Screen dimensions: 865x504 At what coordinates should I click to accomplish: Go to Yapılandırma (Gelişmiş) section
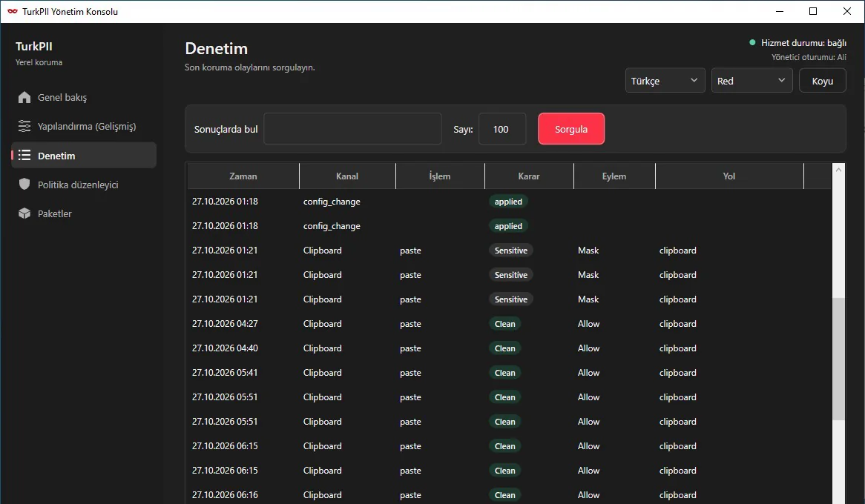click(x=84, y=126)
